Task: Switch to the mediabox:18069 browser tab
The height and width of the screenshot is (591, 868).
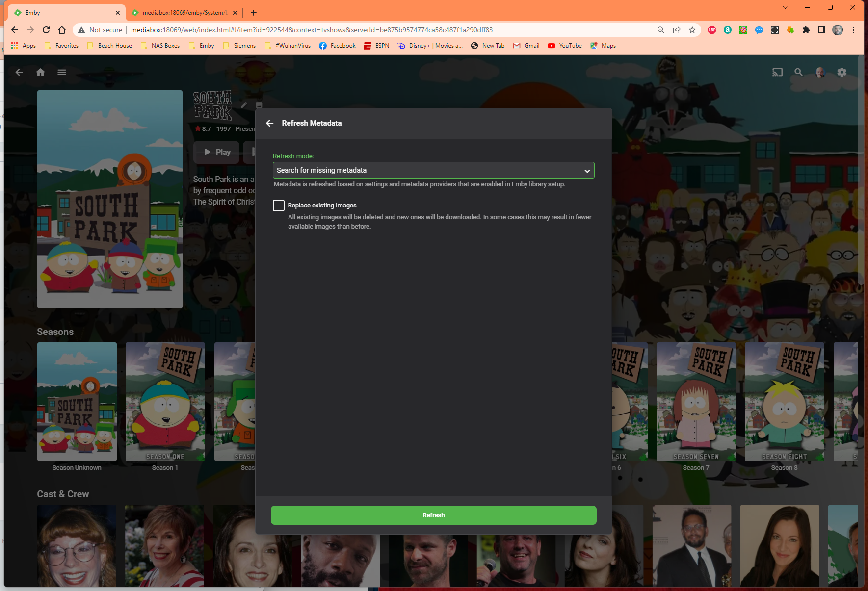Action: (184, 13)
